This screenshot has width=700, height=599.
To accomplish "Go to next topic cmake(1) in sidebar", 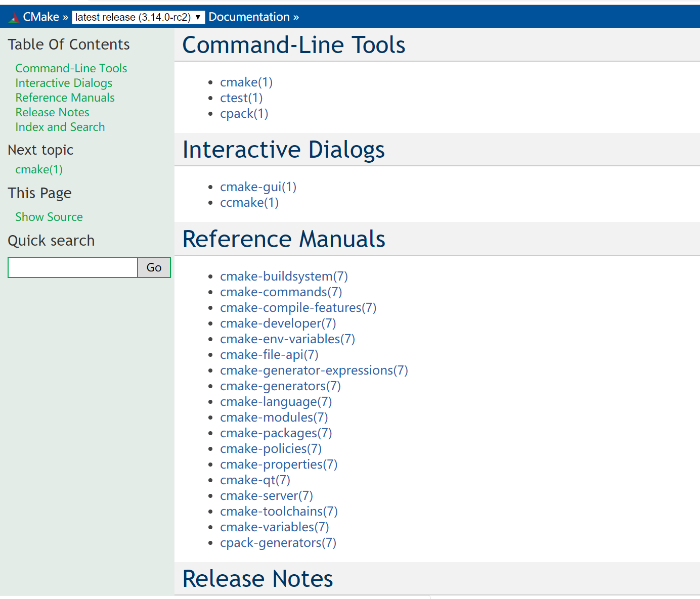I will pyautogui.click(x=39, y=169).
